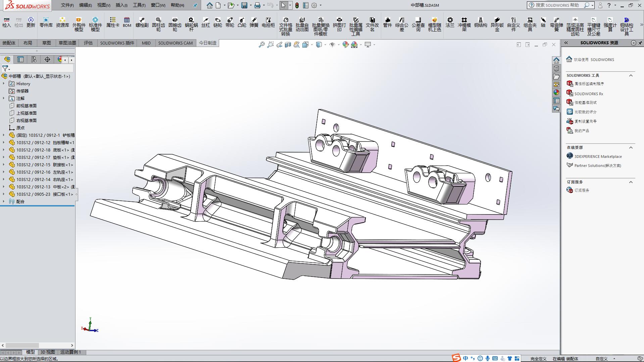Switch to the 3D 视图 bottom tab
This screenshot has width=644, height=362.
(48, 352)
